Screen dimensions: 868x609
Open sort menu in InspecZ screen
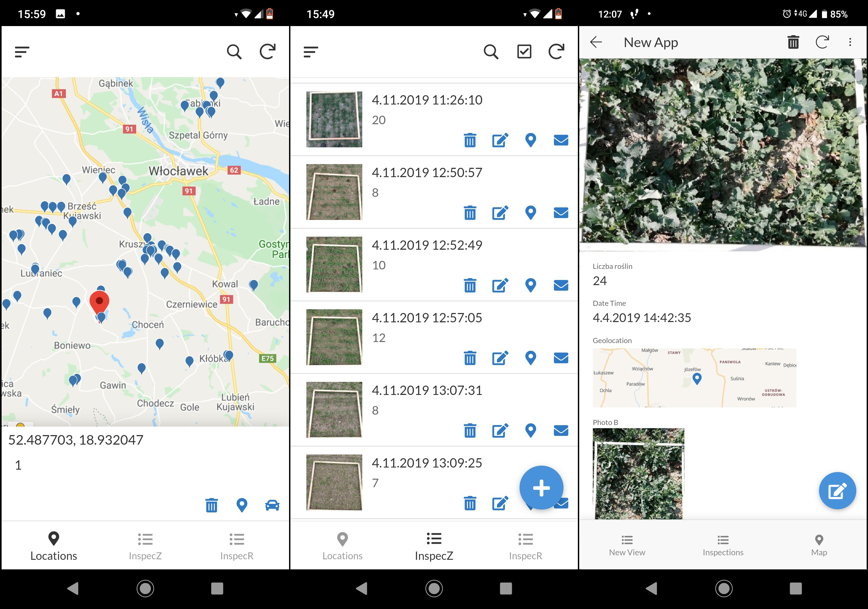pos(311,52)
